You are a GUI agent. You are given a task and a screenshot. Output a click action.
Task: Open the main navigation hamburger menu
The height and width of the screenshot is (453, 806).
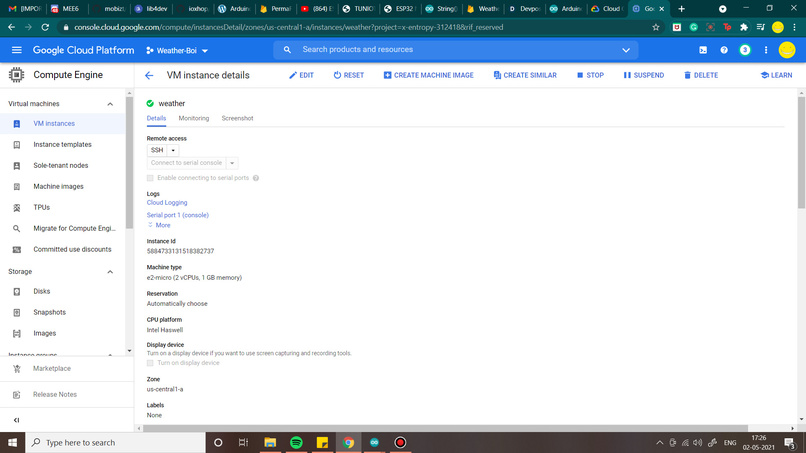(16, 50)
